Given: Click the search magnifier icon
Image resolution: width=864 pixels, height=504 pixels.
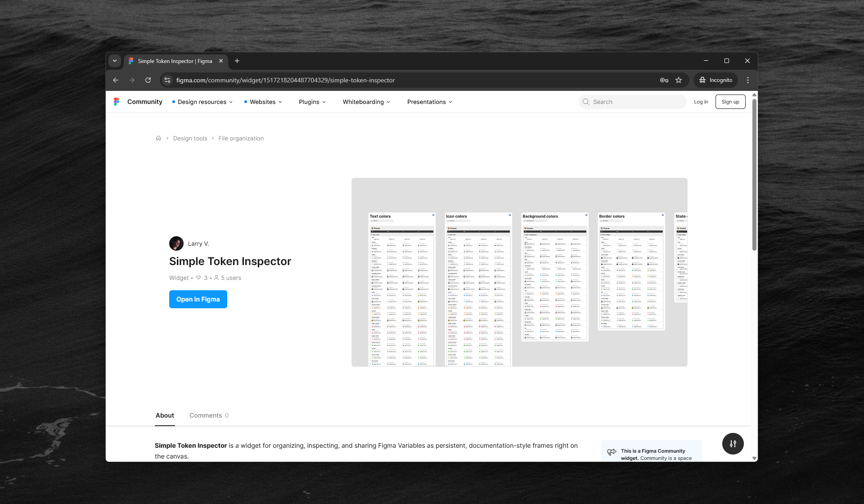Looking at the screenshot, I should tap(586, 102).
